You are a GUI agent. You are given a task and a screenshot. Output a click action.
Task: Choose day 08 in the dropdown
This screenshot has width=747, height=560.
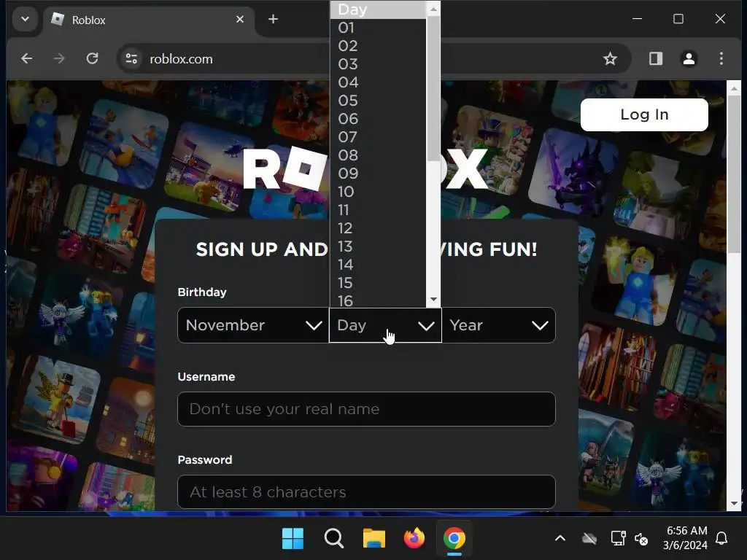coord(378,155)
